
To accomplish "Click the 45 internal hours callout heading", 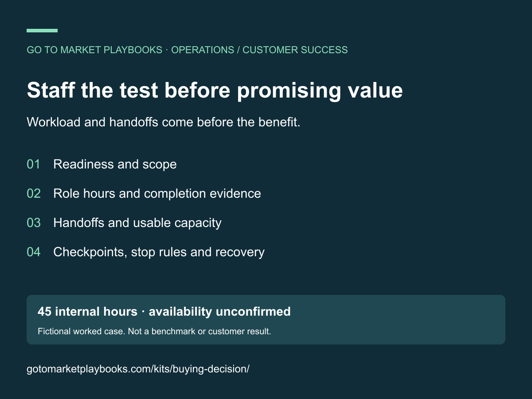I will (164, 312).
